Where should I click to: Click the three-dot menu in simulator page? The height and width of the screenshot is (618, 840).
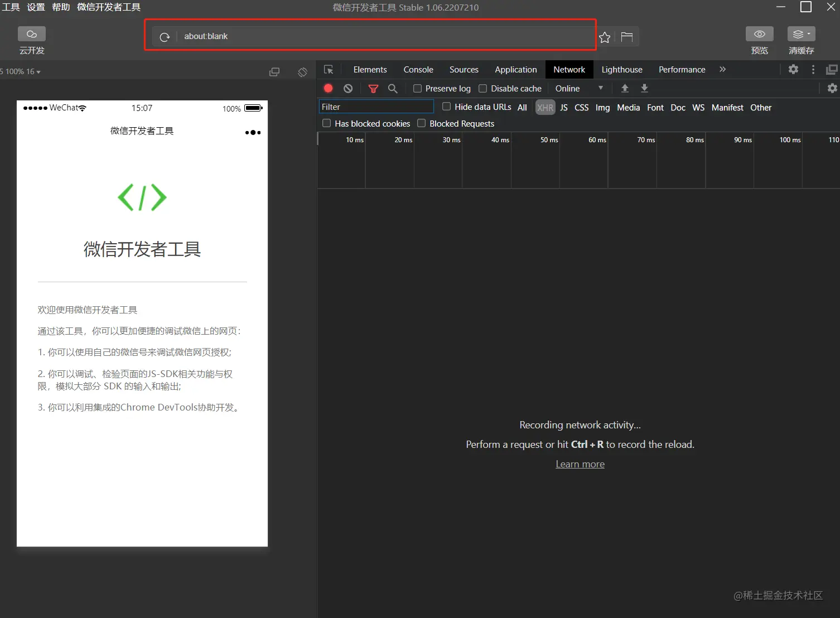pyautogui.click(x=253, y=132)
